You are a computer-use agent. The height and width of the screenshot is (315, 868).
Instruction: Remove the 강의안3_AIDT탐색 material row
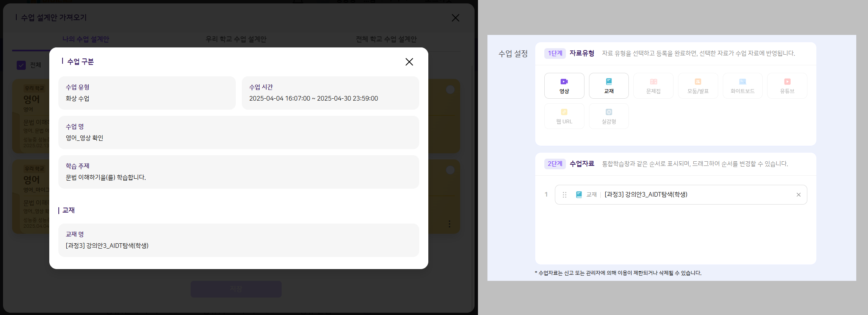click(798, 195)
